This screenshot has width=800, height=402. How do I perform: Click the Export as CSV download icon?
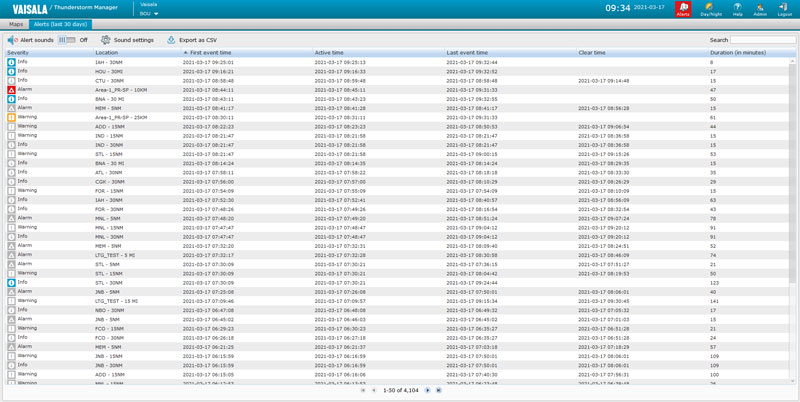pos(171,40)
